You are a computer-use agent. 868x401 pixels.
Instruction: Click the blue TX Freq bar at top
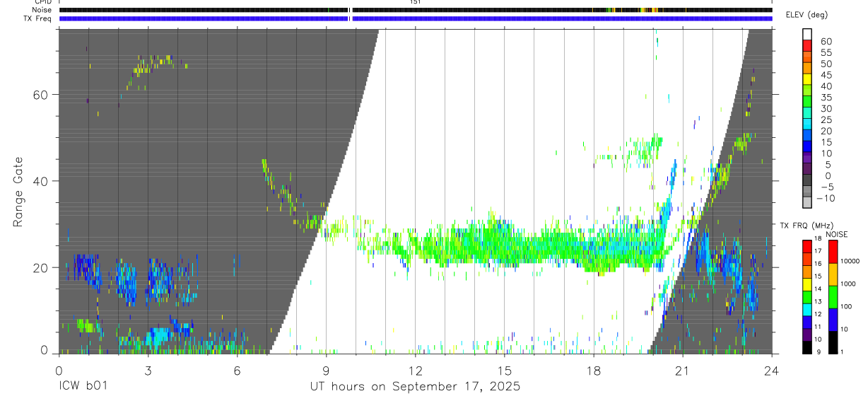point(416,18)
